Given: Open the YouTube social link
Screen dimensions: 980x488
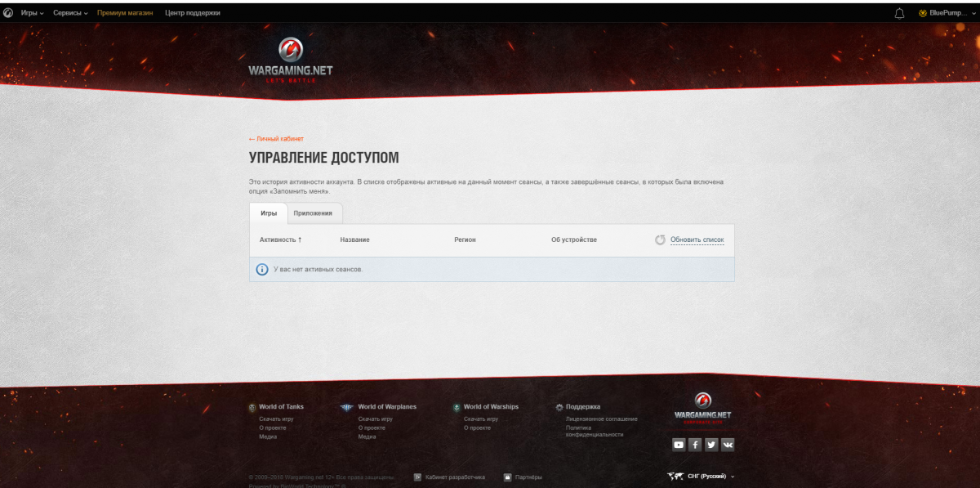Looking at the screenshot, I should click(679, 445).
